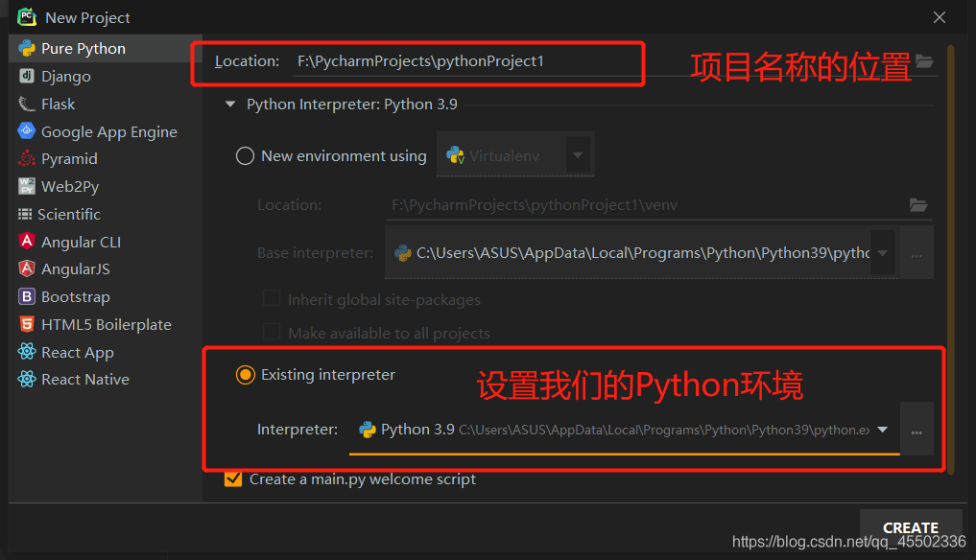Screen dimensions: 976x560
Task: Click the Base interpreter path combo box
Action: 641,252
